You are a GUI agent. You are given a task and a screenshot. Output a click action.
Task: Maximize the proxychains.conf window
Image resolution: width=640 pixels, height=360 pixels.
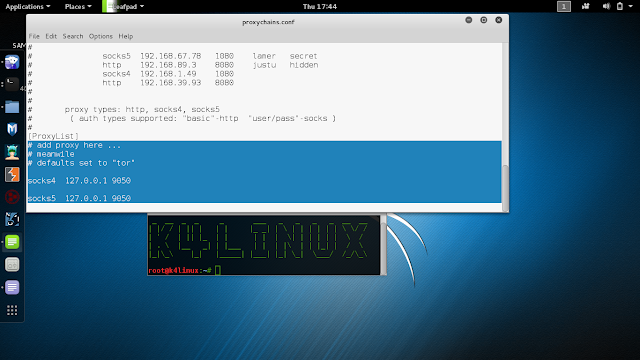click(x=484, y=20)
